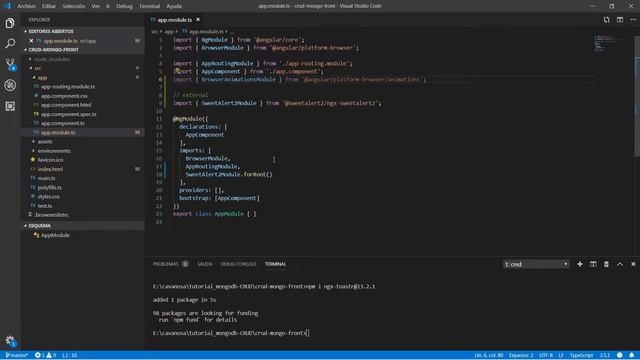Split the terminal panel
The height and width of the screenshot is (360, 640).
593,264
